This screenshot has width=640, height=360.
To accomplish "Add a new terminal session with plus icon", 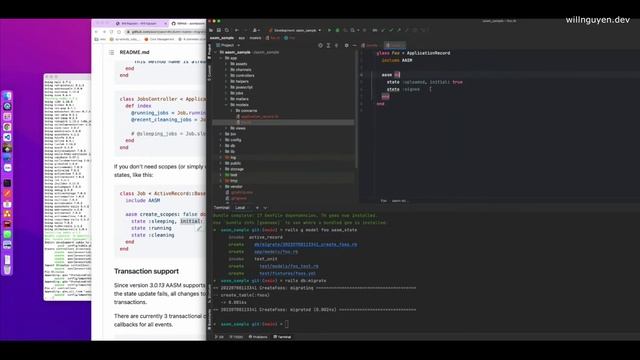I will [x=257, y=208].
